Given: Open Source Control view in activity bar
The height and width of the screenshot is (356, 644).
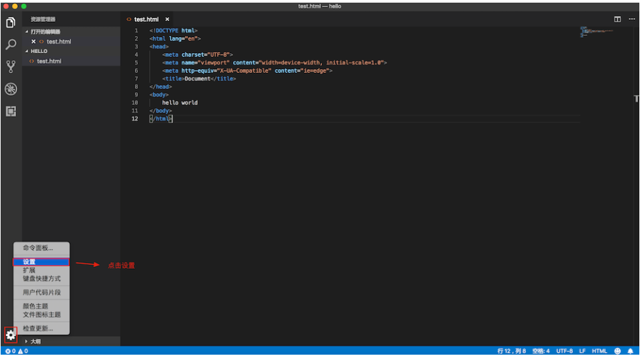Looking at the screenshot, I should click(x=11, y=66).
